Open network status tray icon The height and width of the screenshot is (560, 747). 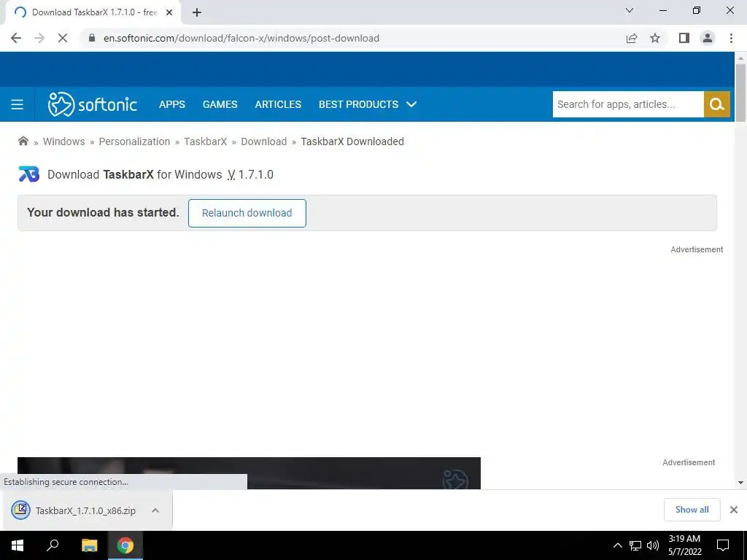click(635, 545)
